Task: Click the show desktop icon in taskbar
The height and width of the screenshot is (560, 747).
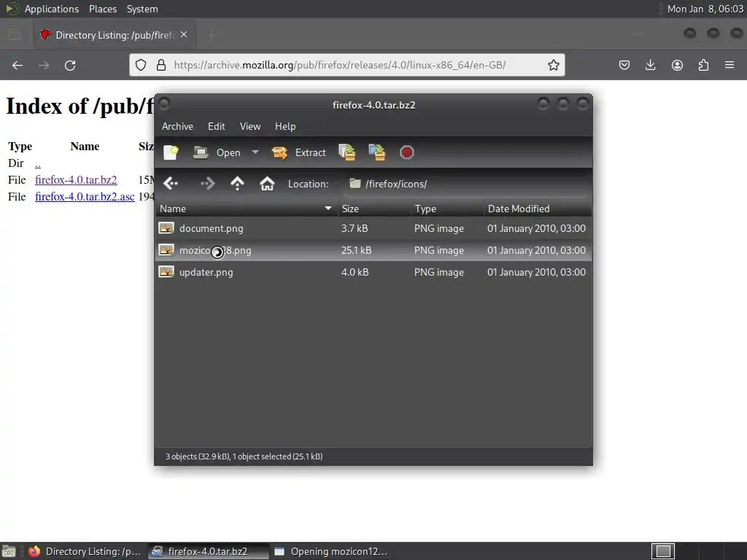Action: click(9, 551)
